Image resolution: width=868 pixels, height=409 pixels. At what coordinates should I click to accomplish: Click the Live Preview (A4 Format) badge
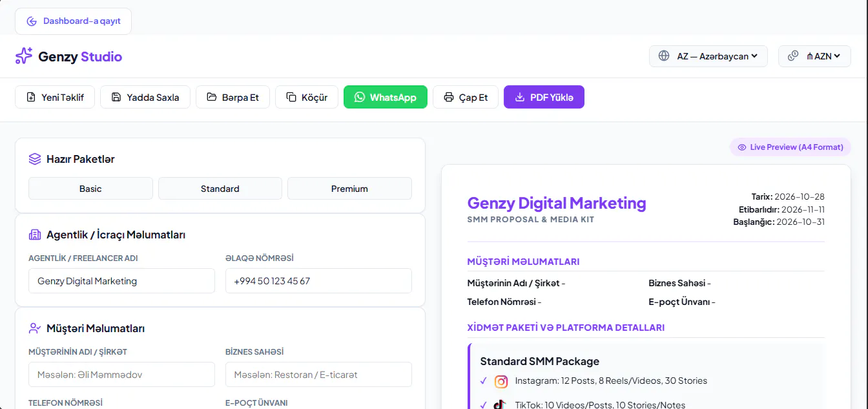tap(790, 147)
